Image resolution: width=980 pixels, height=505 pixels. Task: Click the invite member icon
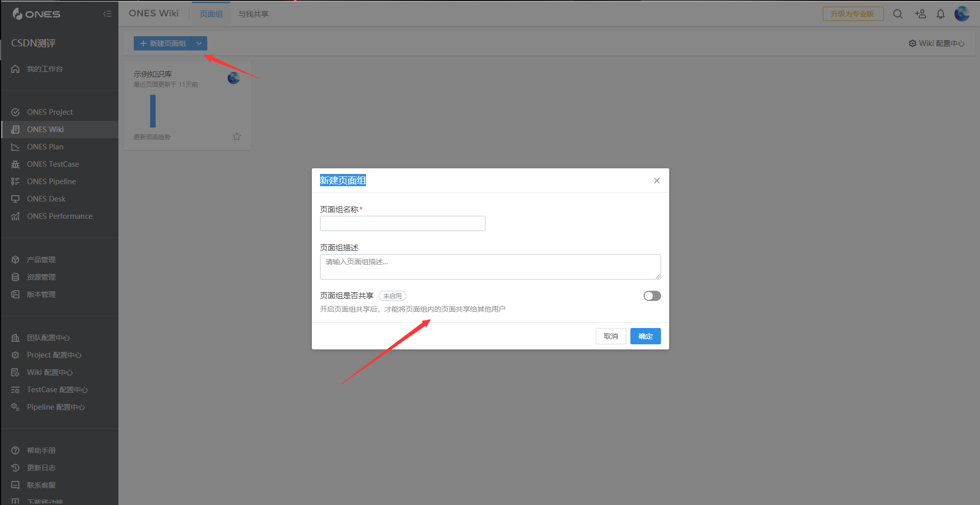click(920, 14)
